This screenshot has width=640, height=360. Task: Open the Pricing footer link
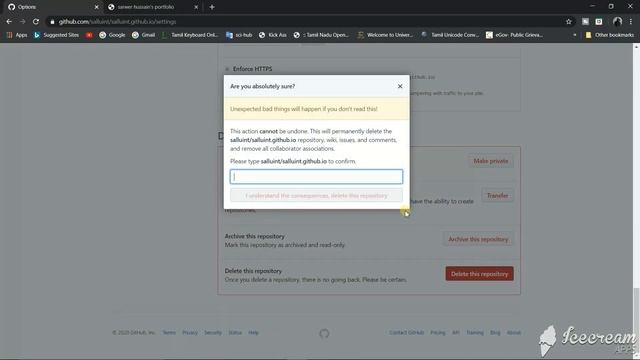(x=438, y=333)
